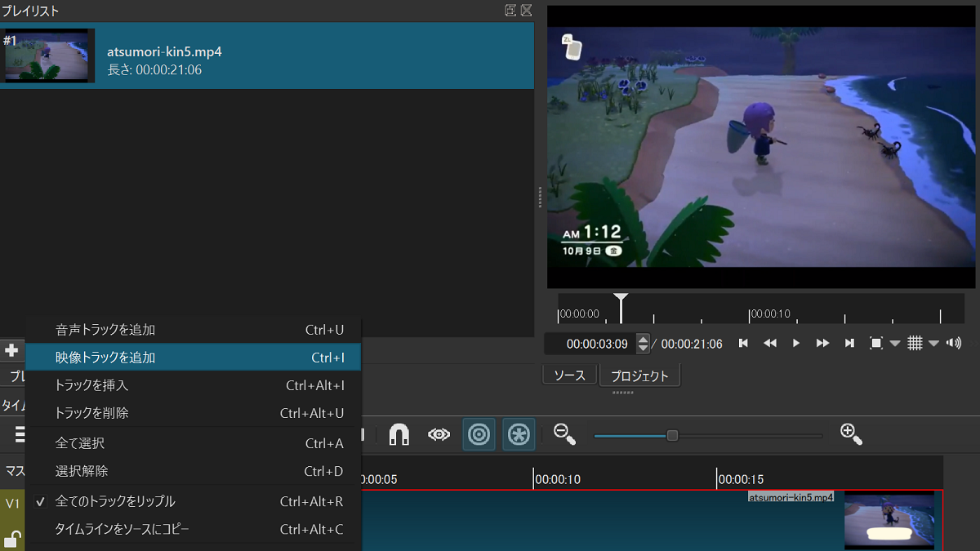Switch to the プロジェクト tab
Image resolution: width=980 pixels, height=551 pixels.
click(639, 375)
